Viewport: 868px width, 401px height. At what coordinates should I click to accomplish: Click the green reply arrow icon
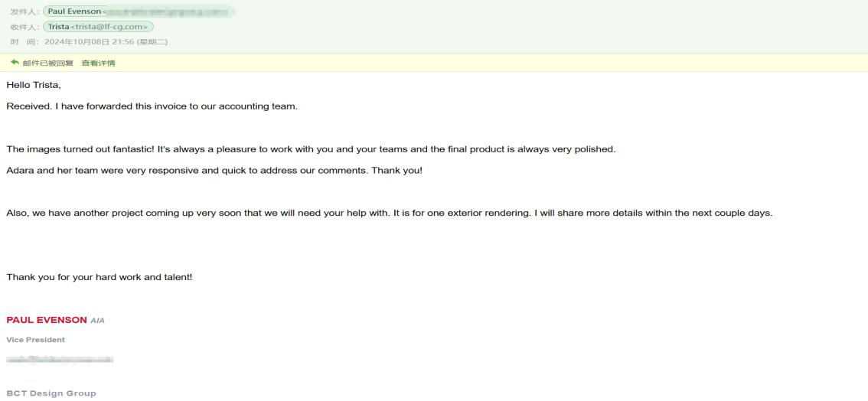[13, 63]
